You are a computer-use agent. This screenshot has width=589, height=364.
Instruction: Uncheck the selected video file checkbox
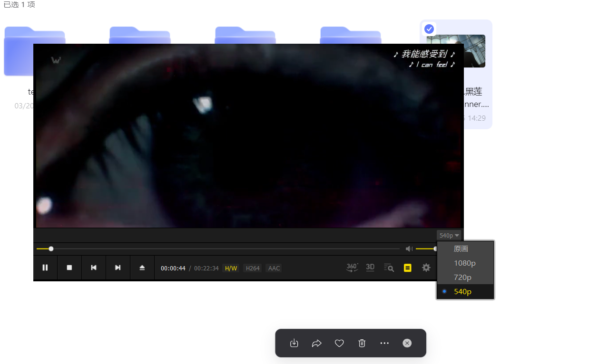pyautogui.click(x=429, y=29)
